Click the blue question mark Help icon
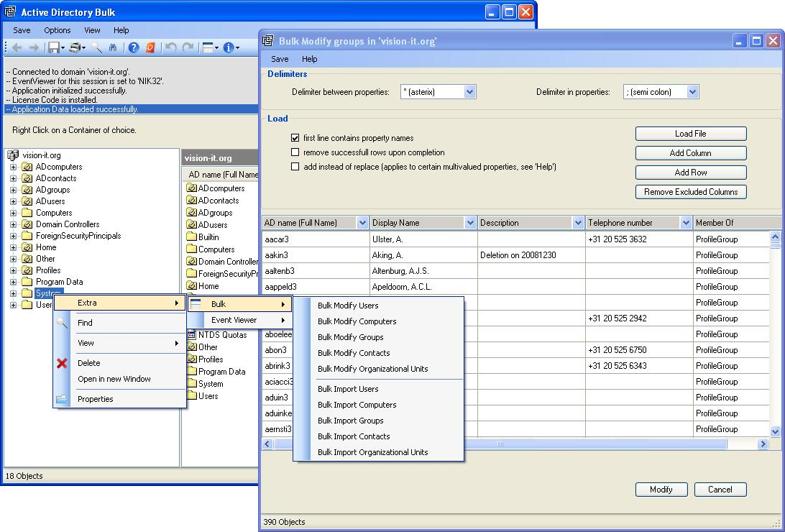 click(x=133, y=48)
